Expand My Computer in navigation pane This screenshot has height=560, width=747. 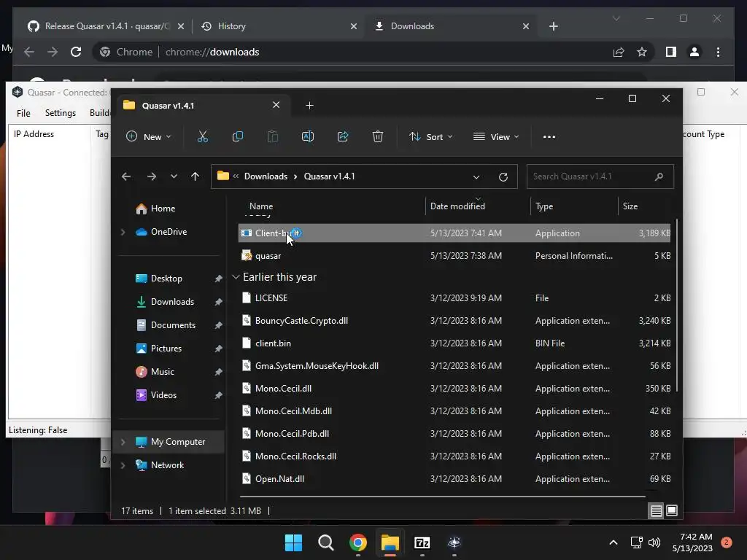coord(123,442)
